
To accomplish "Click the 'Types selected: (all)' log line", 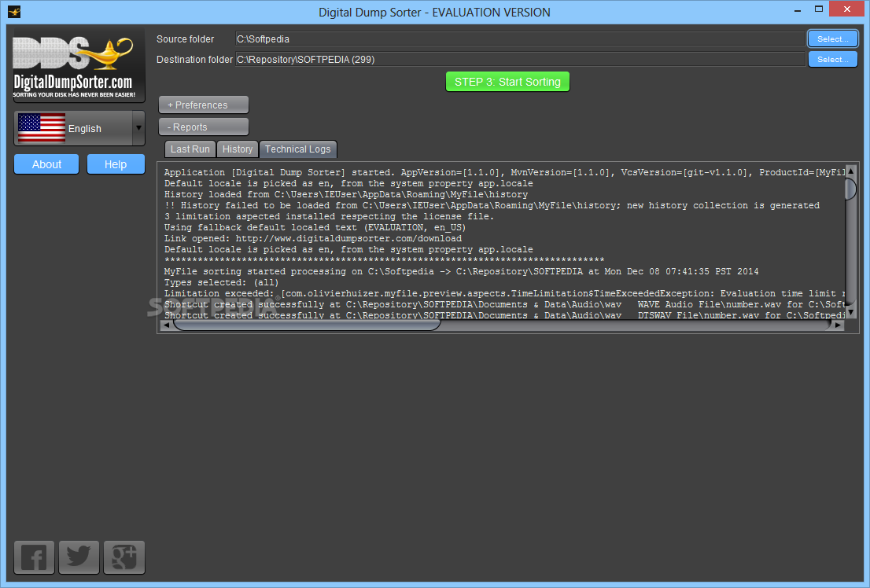I will coord(221,282).
